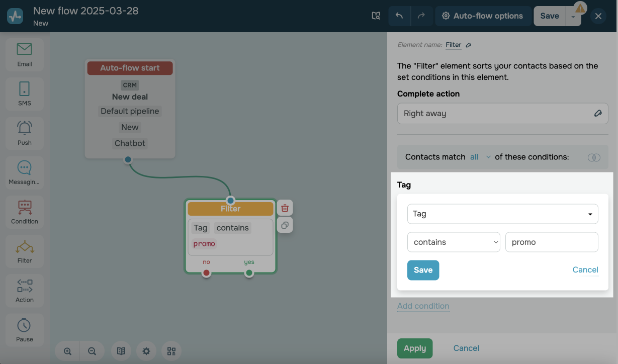Zoom in on the flow canvas
Screen dimensions: 618x364
67,351
